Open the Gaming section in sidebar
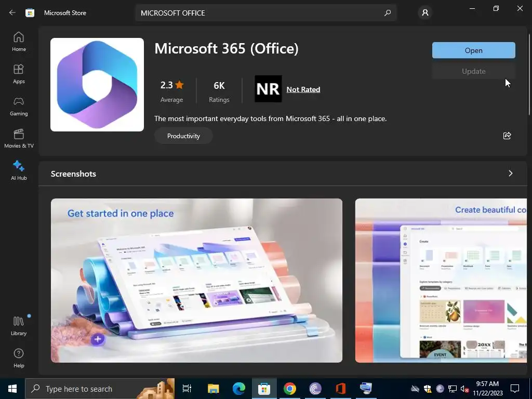Screen dimensions: 532x399 click(x=19, y=106)
